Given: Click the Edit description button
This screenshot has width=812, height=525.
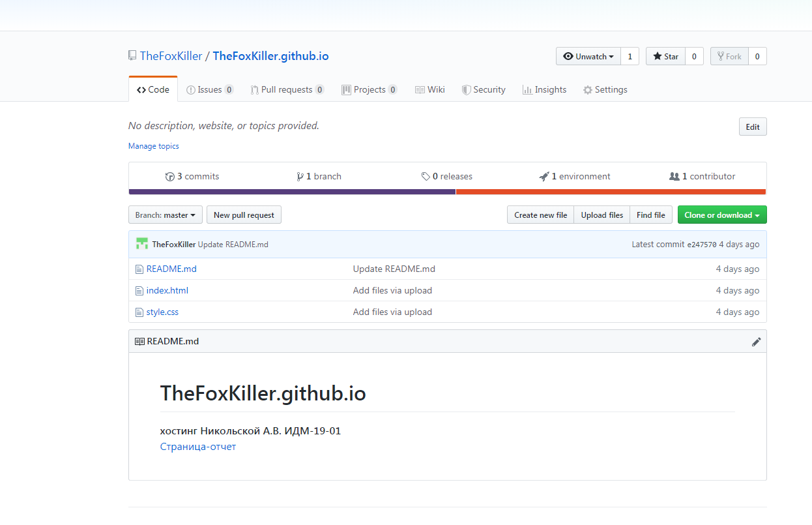Looking at the screenshot, I should click(x=752, y=127).
